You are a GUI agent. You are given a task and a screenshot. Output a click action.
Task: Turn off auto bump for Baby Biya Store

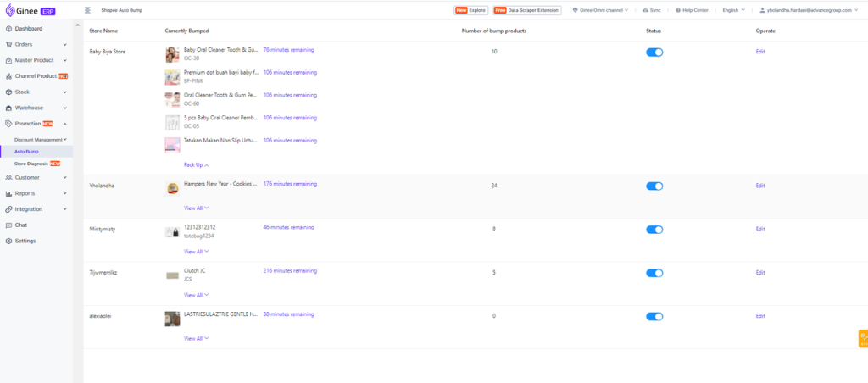654,52
